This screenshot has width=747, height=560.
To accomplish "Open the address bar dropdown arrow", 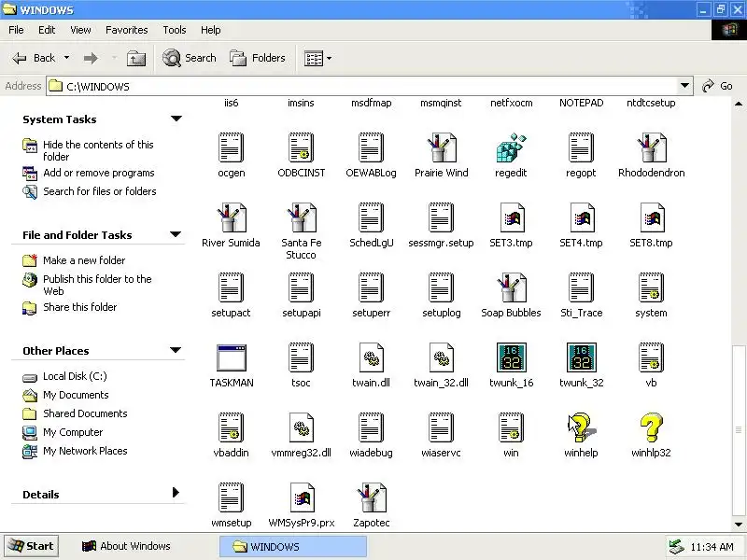I will [684, 86].
